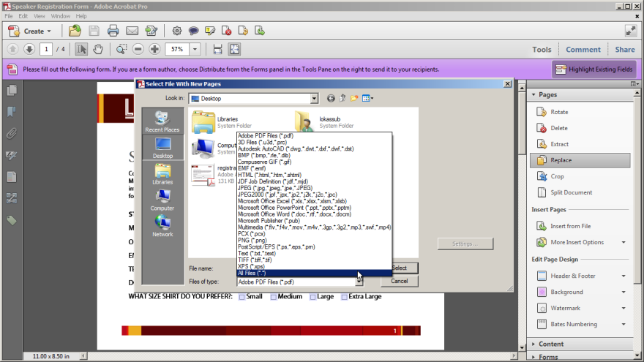Add a sticky note comment icon
The height and width of the screenshot is (362, 644).
[x=193, y=31]
